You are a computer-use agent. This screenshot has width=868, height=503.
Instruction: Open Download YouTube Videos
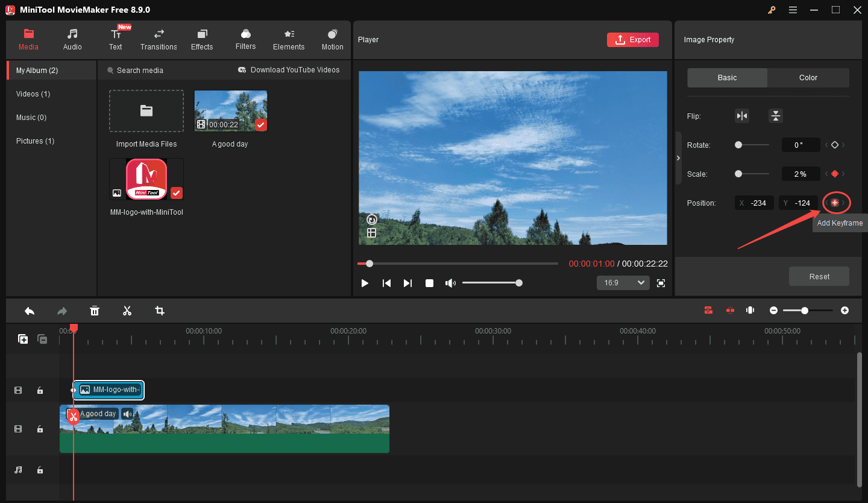click(x=289, y=70)
